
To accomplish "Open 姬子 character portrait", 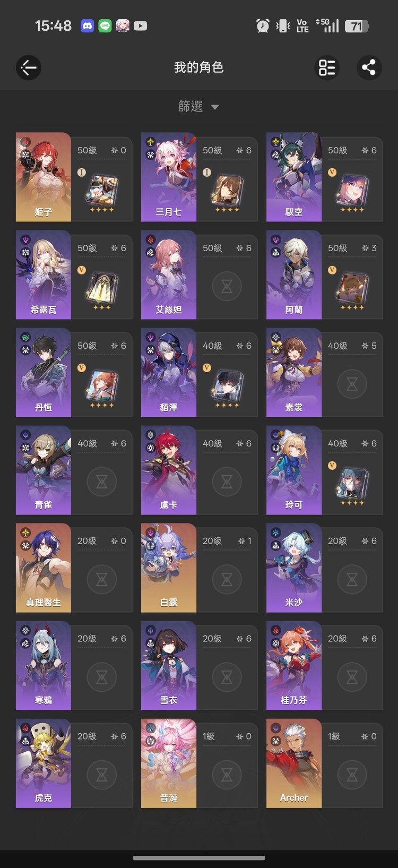I will pos(44,177).
